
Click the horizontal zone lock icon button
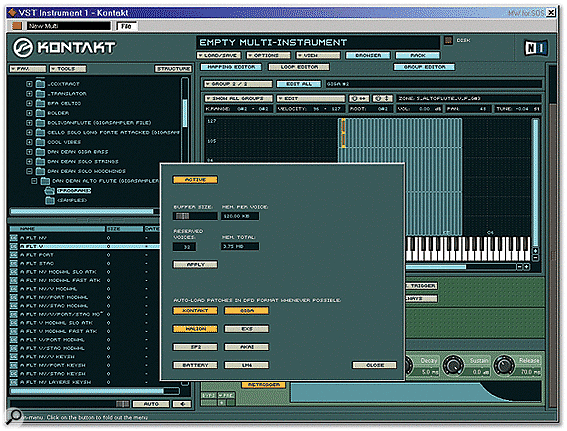358,98
